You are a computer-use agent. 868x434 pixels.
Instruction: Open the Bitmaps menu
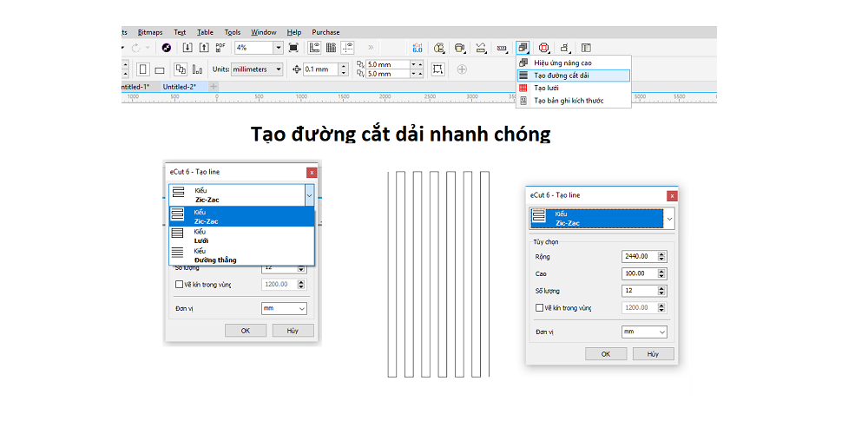[150, 32]
